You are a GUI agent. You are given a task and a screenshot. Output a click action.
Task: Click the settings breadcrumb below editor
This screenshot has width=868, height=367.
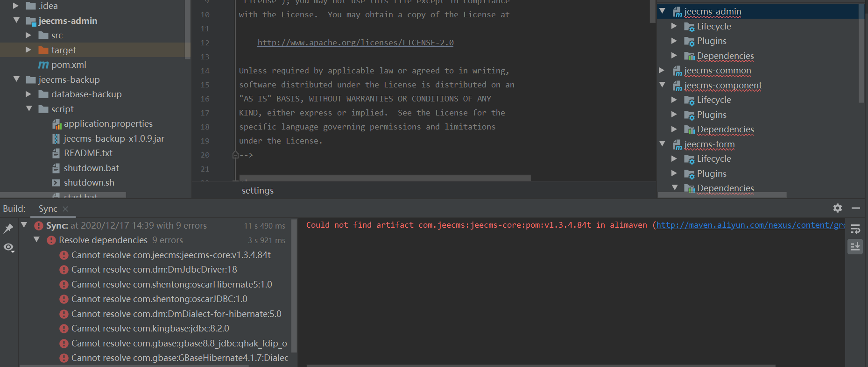click(x=257, y=191)
